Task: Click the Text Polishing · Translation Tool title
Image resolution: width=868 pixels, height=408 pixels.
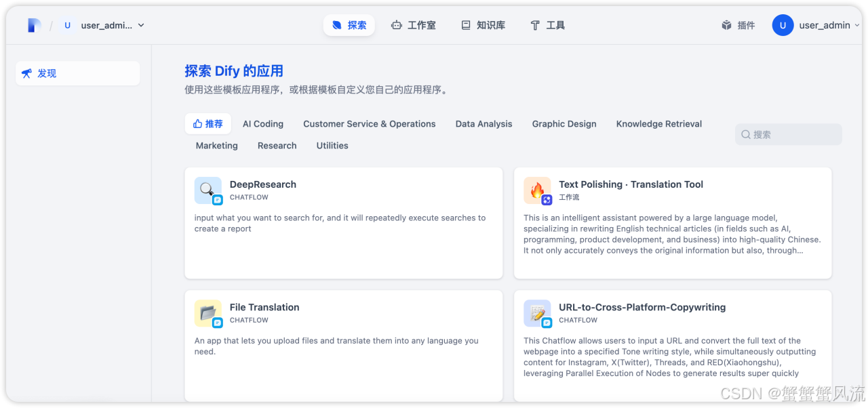Action: [x=631, y=184]
